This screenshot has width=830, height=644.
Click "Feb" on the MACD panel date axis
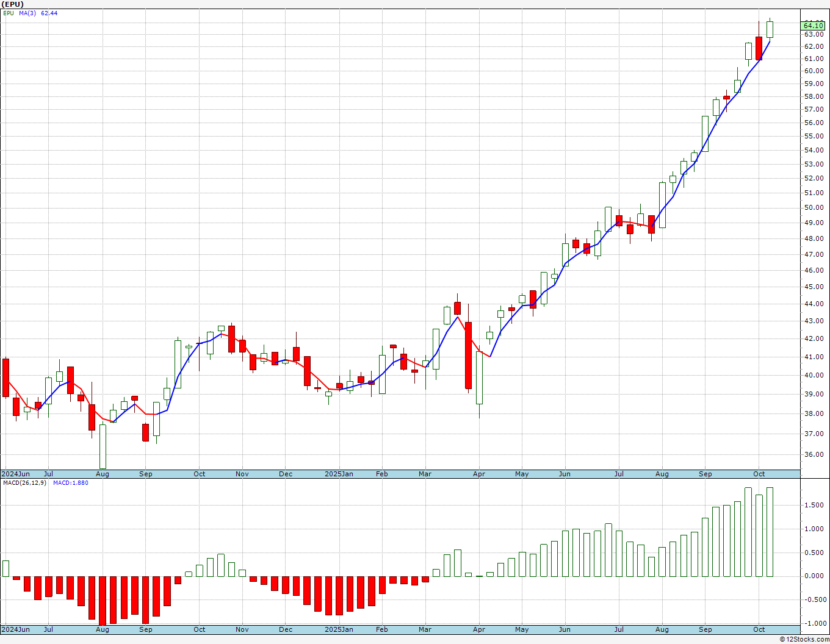click(382, 629)
